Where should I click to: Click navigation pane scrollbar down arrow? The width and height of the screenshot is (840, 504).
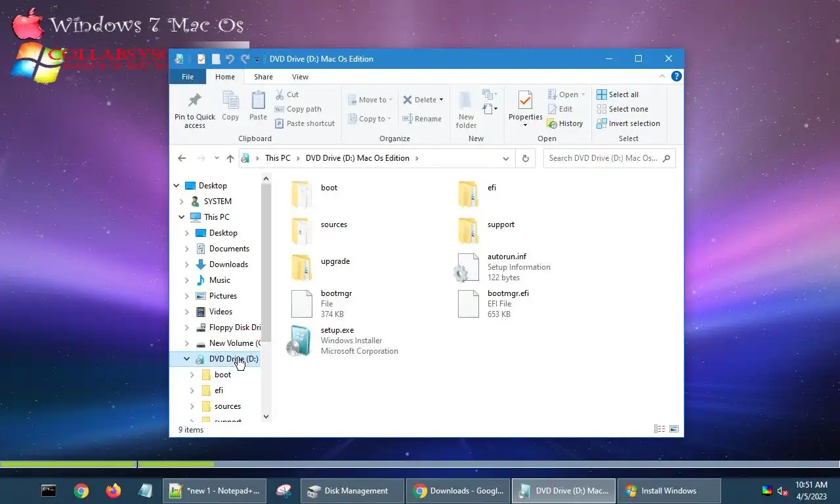[x=266, y=416]
